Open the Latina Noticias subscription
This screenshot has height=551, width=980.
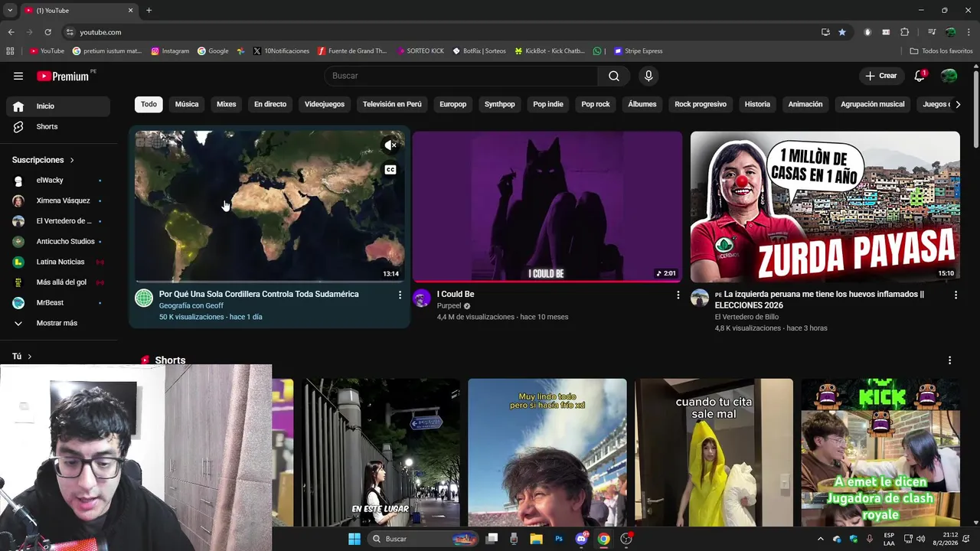click(58, 262)
